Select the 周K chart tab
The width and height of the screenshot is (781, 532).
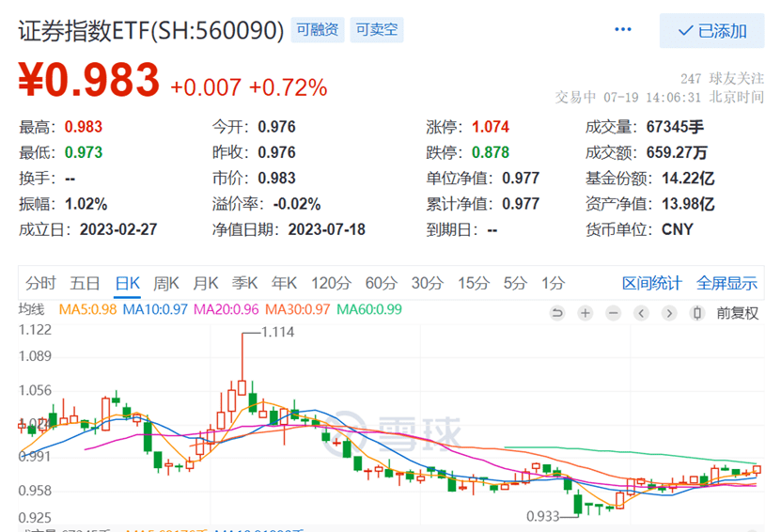click(x=165, y=283)
